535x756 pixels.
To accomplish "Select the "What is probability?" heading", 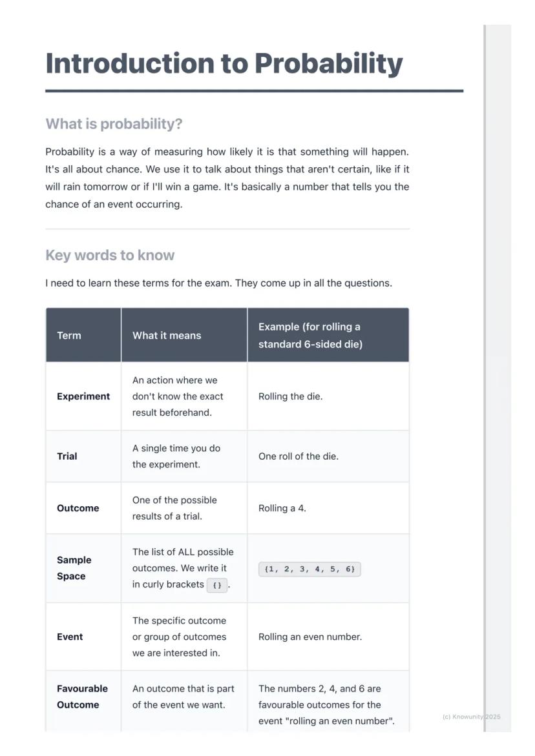I will [114, 124].
